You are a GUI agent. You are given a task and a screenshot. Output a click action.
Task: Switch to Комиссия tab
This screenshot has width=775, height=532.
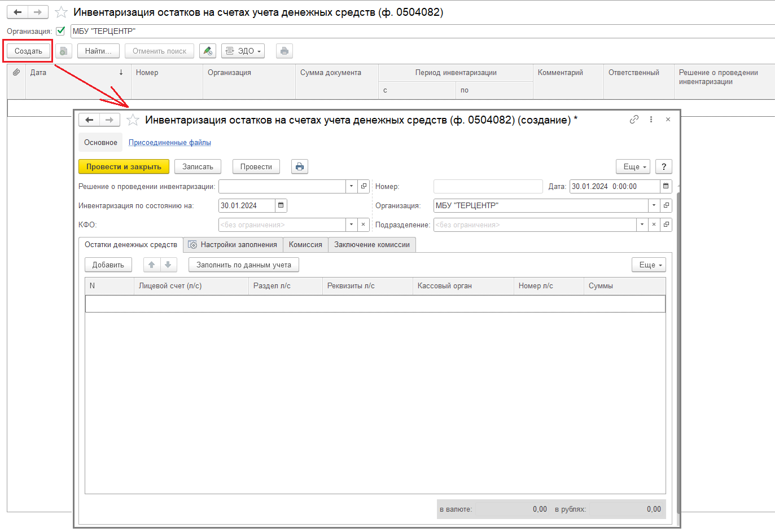point(305,244)
